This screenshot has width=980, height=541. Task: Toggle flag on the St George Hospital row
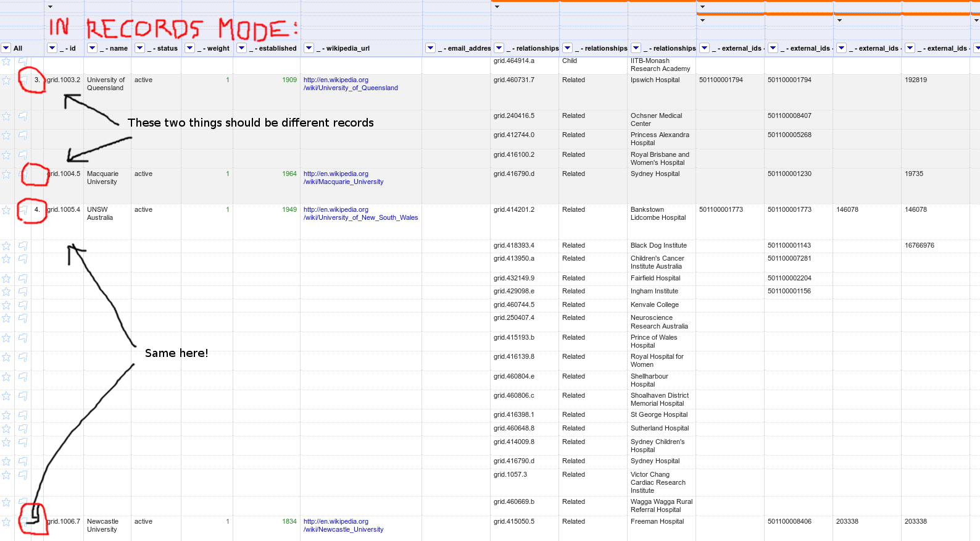tap(23, 415)
